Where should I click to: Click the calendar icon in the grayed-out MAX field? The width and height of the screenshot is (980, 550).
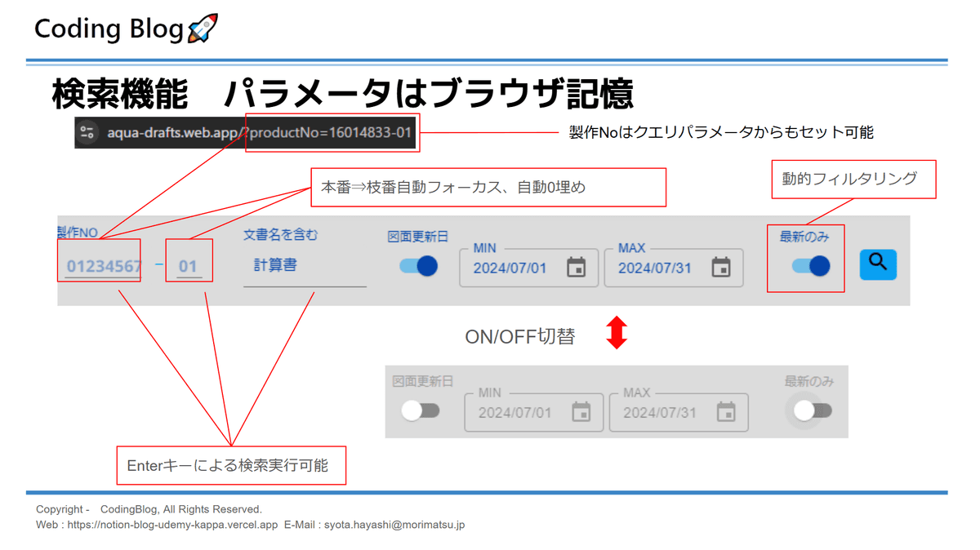[726, 412]
